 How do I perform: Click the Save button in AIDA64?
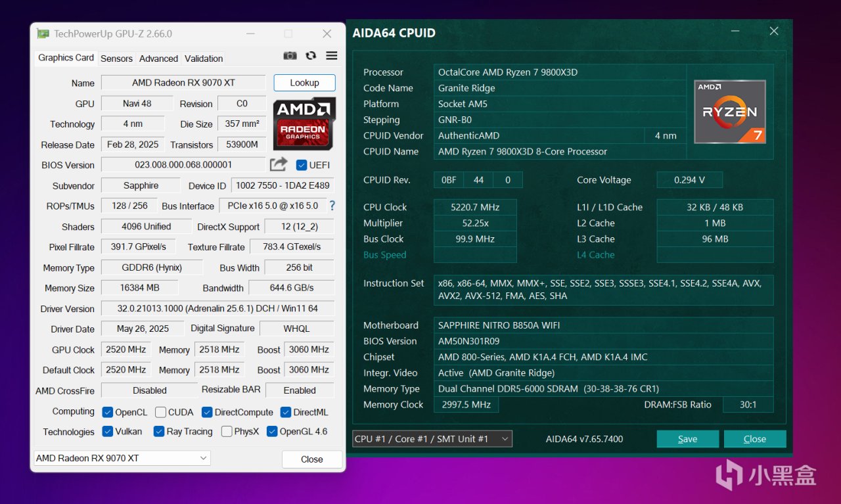pyautogui.click(x=688, y=439)
